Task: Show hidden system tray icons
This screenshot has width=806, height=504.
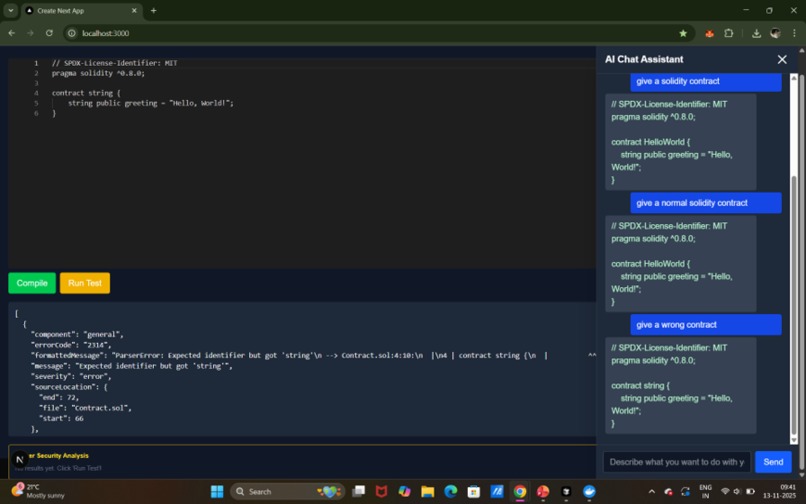Action: click(652, 492)
